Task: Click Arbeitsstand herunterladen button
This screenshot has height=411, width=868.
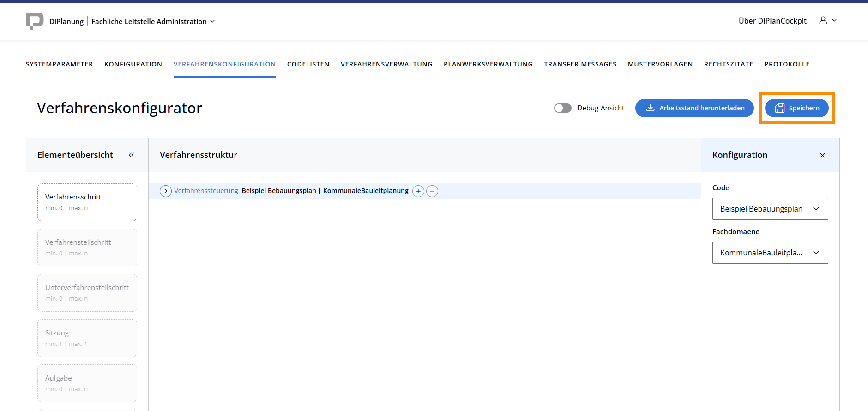Action: pos(694,108)
